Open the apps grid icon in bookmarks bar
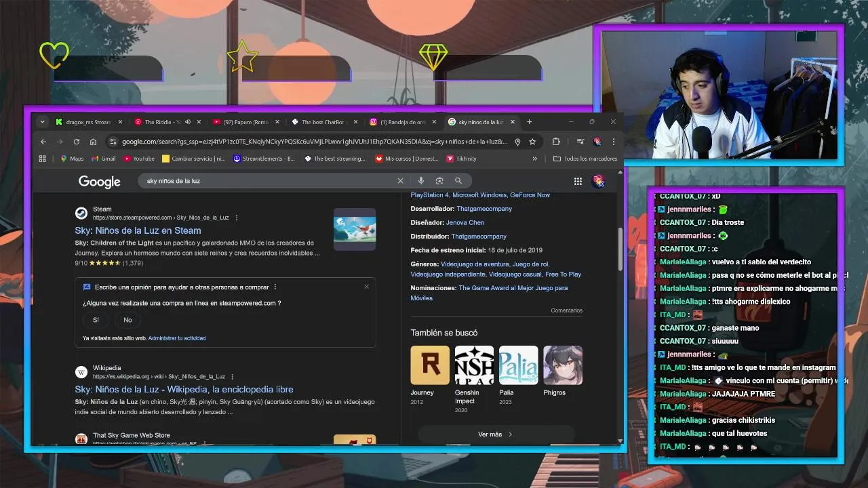Viewport: 868px width, 488px height. coord(43,159)
